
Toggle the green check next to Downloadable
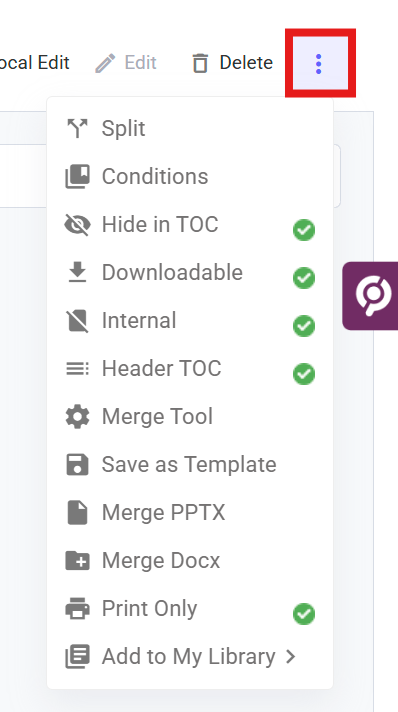(304, 278)
